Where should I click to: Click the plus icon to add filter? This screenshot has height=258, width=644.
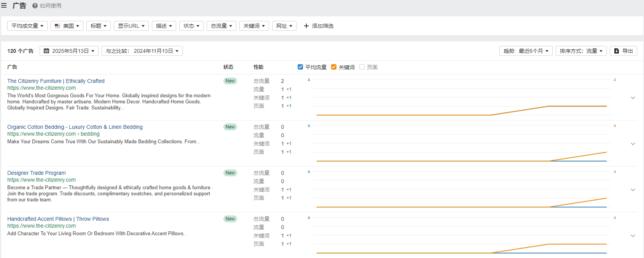click(306, 26)
